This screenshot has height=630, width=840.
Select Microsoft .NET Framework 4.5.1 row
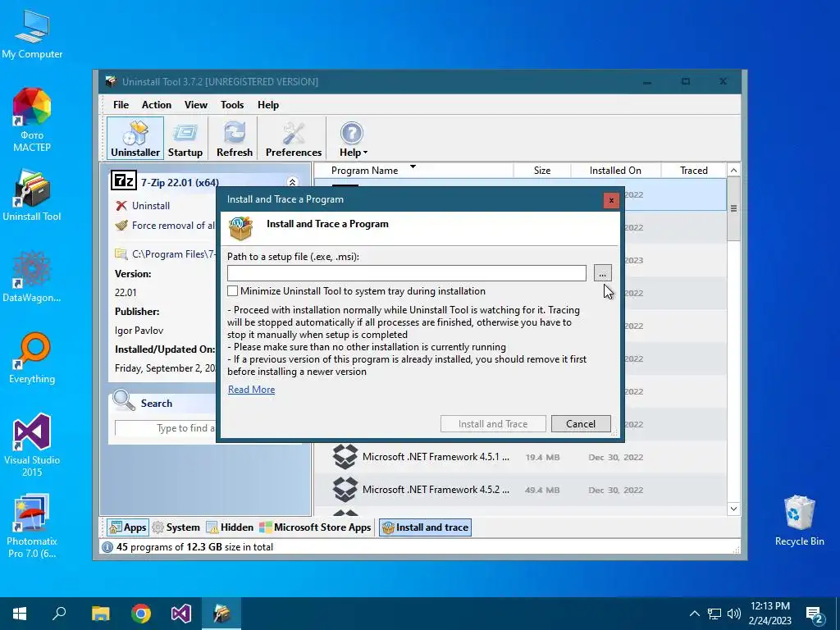point(519,457)
